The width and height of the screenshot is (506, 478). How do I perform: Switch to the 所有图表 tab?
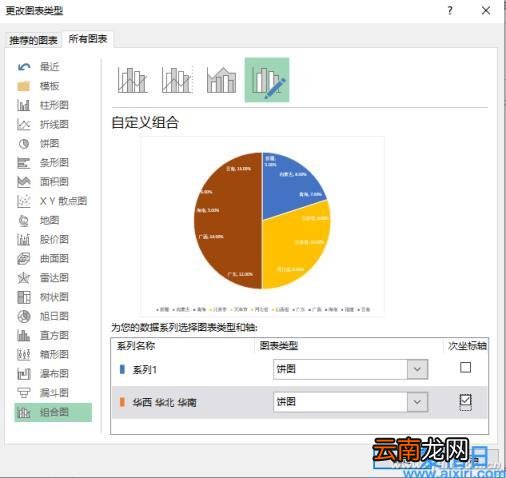(88, 39)
